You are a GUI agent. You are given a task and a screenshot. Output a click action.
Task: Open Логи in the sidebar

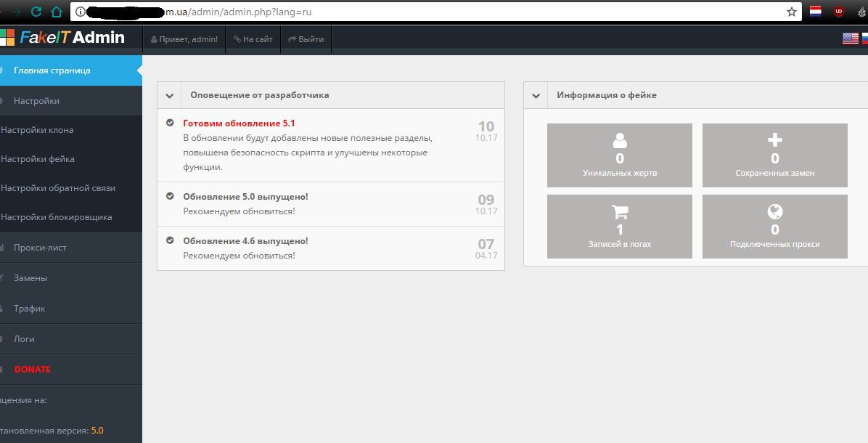pos(71,339)
